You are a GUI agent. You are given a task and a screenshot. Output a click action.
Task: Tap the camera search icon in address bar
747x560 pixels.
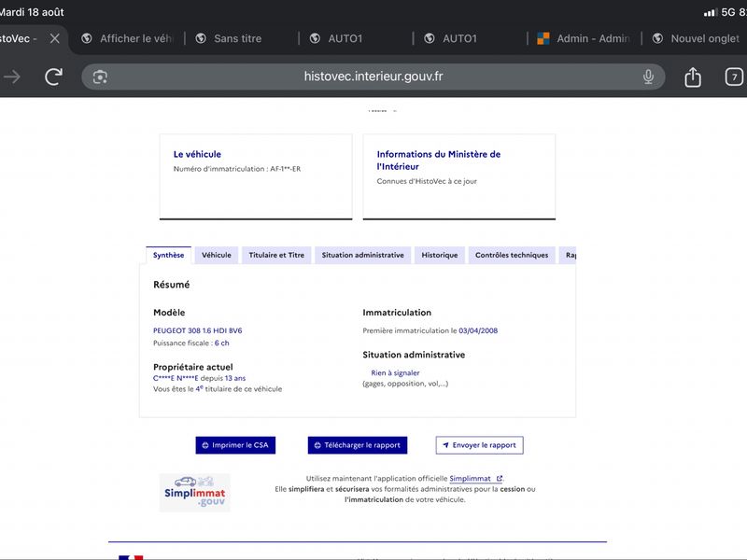tap(100, 77)
